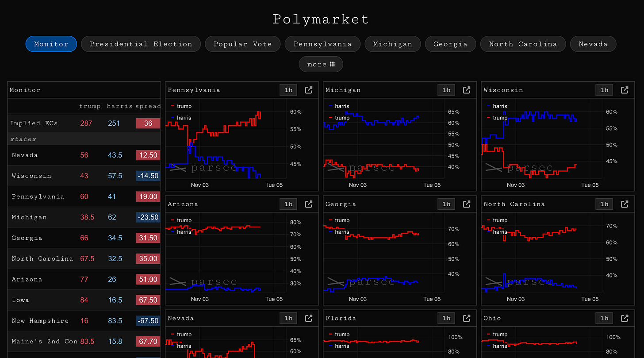
Task: Change Arizona chart 1h interval
Action: [x=288, y=204]
